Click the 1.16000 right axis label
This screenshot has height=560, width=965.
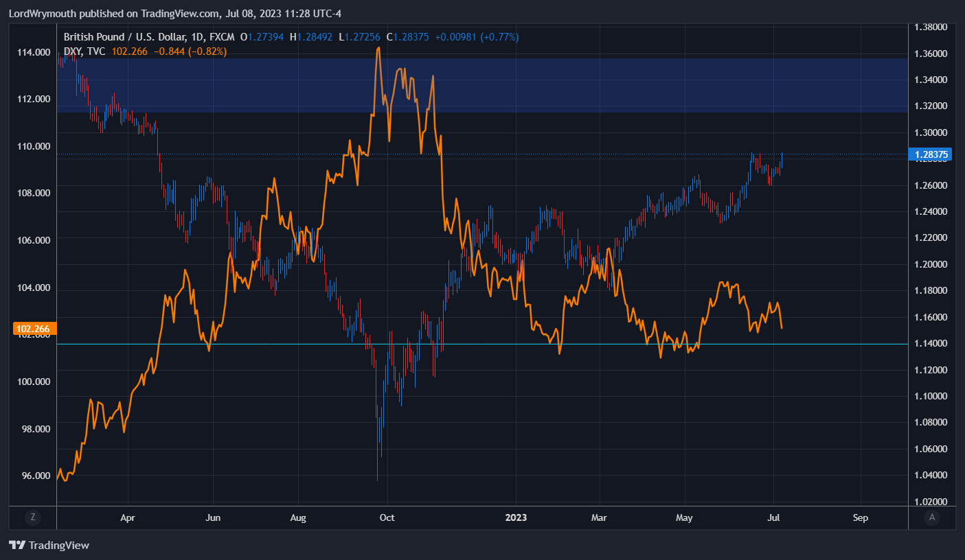click(x=931, y=317)
